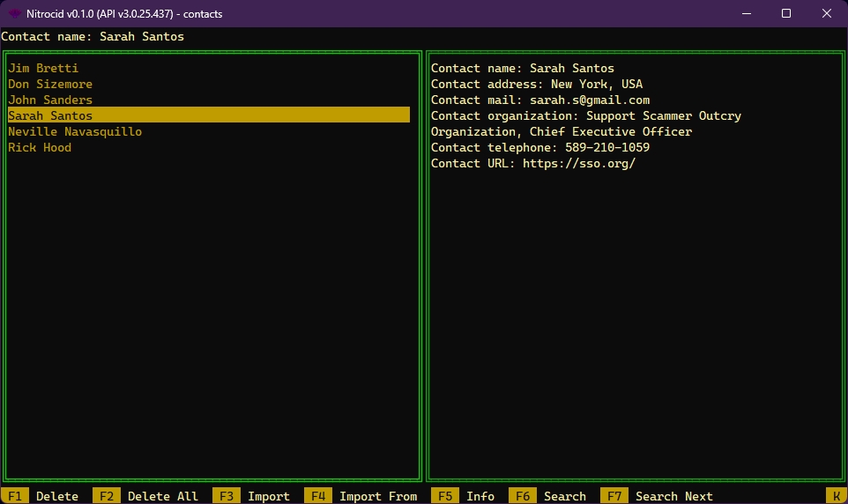848x504 pixels.
Task: Click the K keybindings indicator at bottom right
Action: click(836, 496)
